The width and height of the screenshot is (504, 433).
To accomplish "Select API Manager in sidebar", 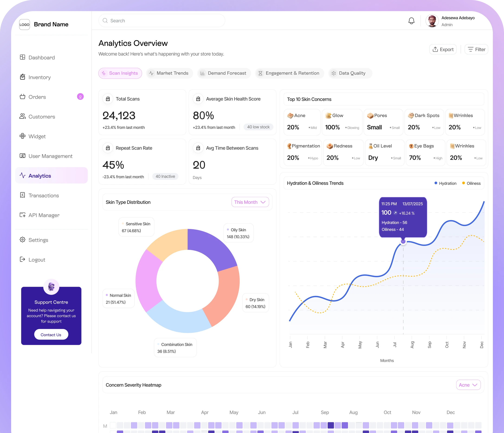I will [x=44, y=215].
